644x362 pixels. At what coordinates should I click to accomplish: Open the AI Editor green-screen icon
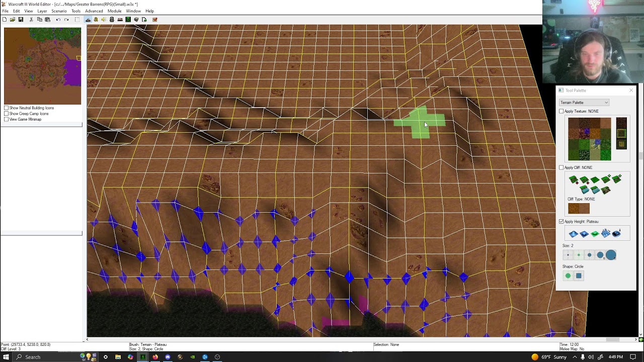click(x=128, y=20)
